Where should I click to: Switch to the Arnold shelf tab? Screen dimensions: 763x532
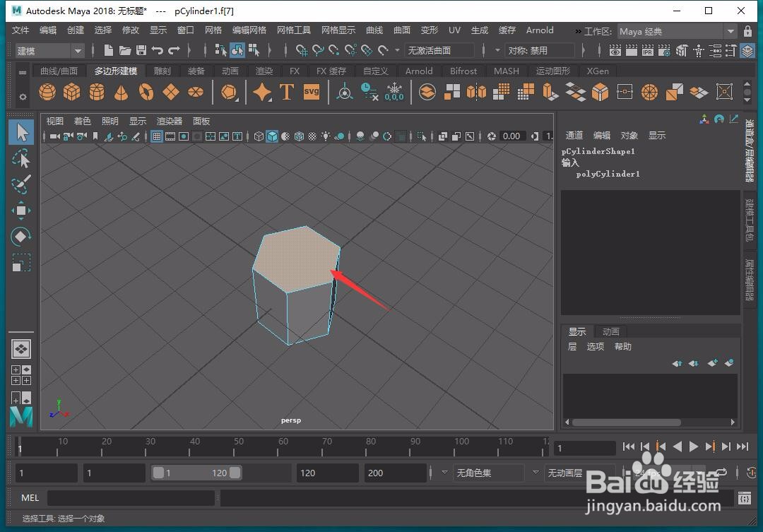point(418,71)
